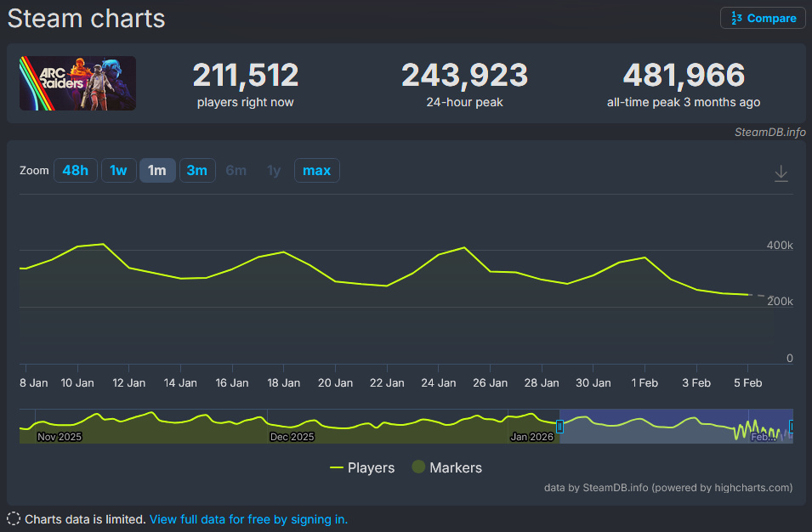
Task: Click the 10 Jan axis label
Action: click(x=77, y=383)
